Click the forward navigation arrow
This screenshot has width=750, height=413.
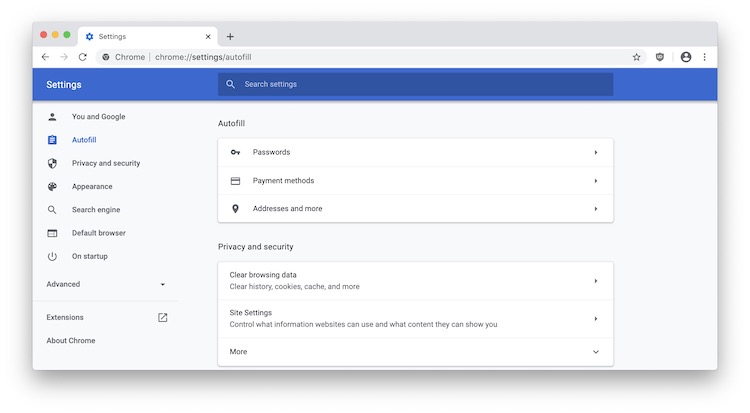coord(64,57)
